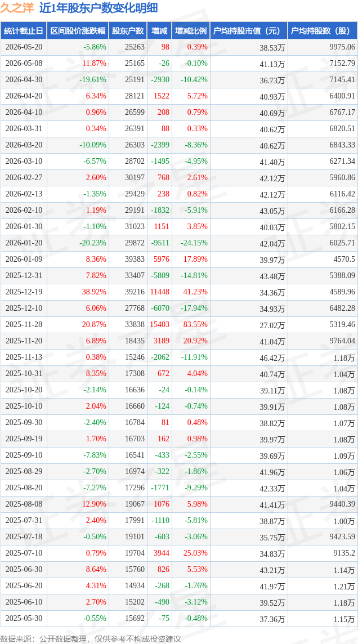
Task: Select the 2026-05-20 date cell
Action: 24,47
